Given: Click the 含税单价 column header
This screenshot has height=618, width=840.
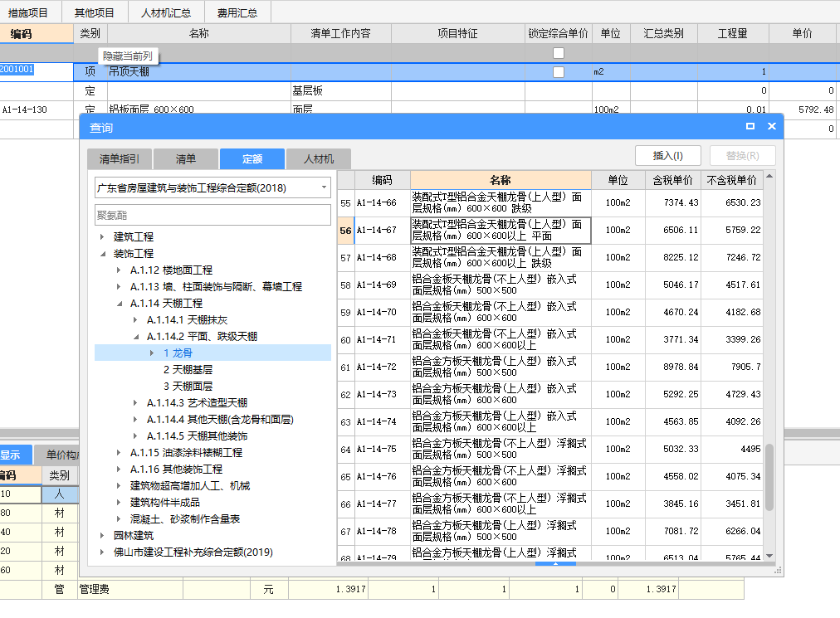Looking at the screenshot, I should coord(672,180).
